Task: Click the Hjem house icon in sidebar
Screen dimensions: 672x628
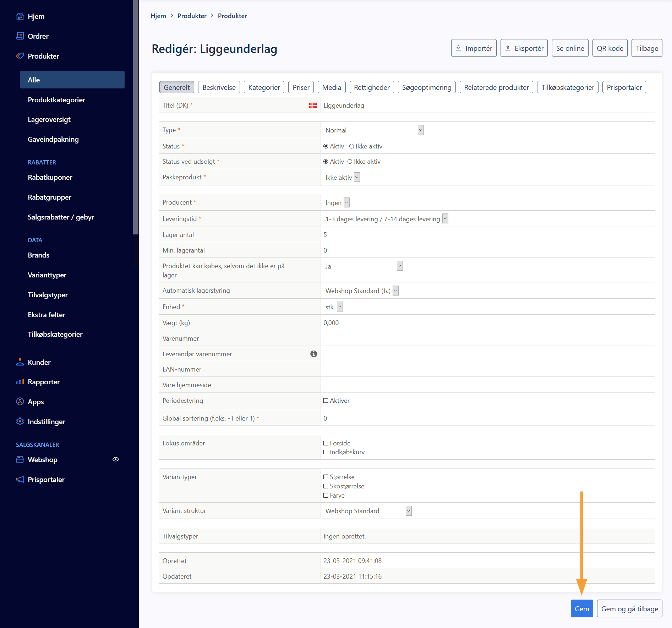Action: (x=20, y=16)
